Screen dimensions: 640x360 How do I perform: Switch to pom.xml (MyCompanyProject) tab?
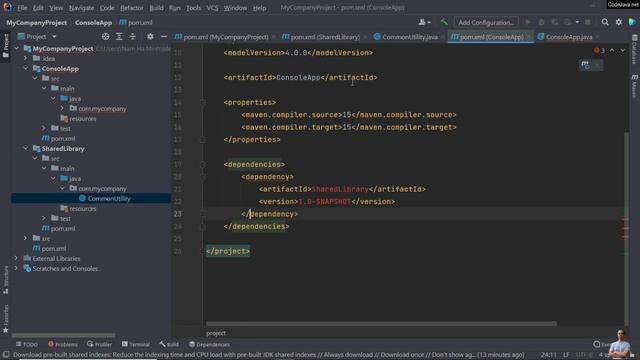pyautogui.click(x=225, y=37)
